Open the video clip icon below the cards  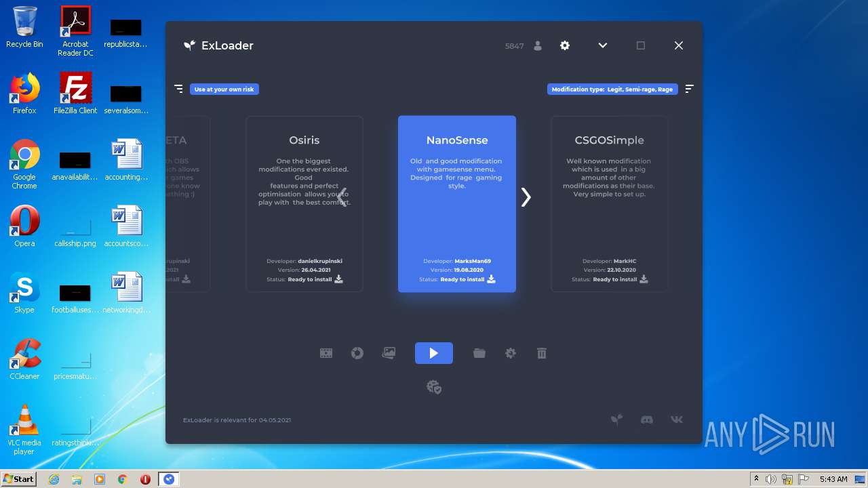point(326,353)
